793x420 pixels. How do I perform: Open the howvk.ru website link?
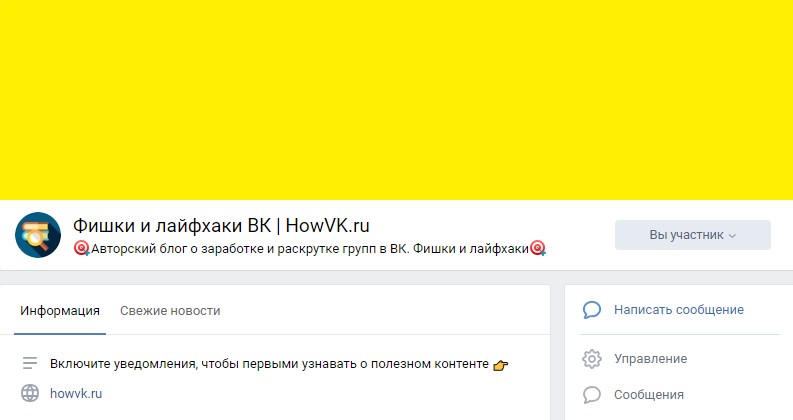pyautogui.click(x=76, y=393)
